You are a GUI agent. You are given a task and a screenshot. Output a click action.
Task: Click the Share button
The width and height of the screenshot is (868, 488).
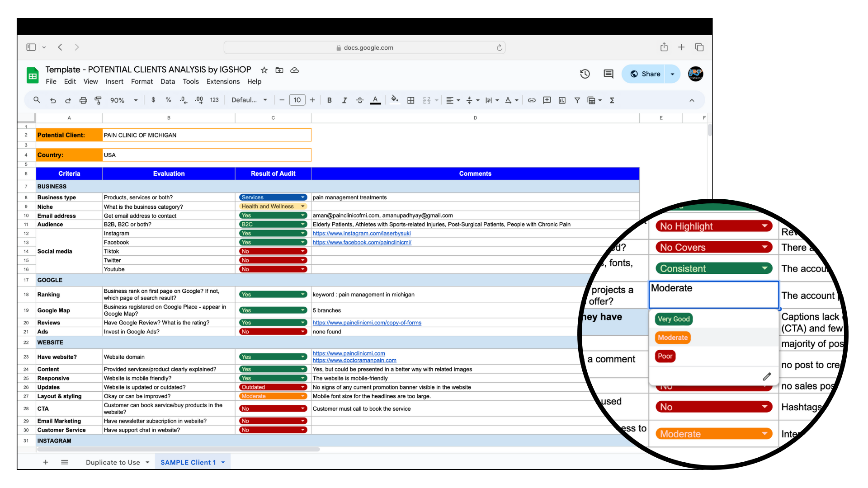[x=645, y=74]
